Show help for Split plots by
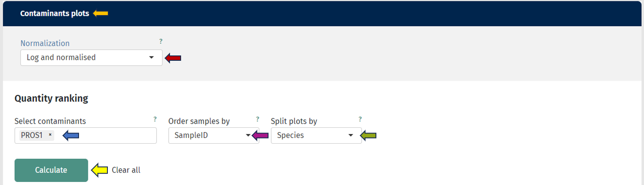Screen dimensions: 644x185 click(x=360, y=119)
